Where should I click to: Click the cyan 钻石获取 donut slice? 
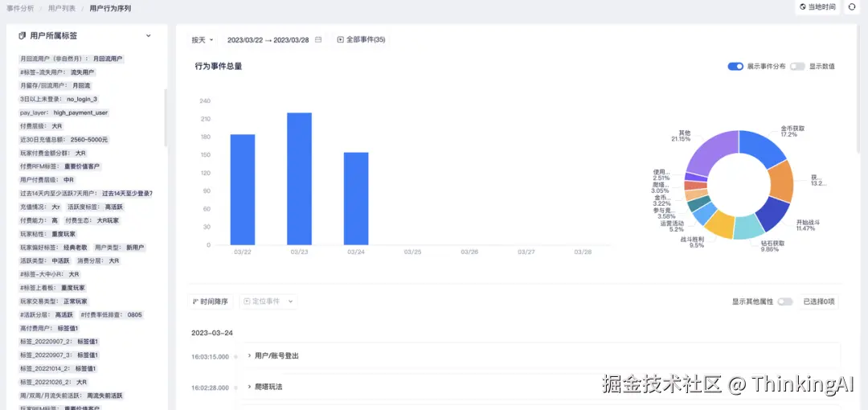click(x=748, y=227)
